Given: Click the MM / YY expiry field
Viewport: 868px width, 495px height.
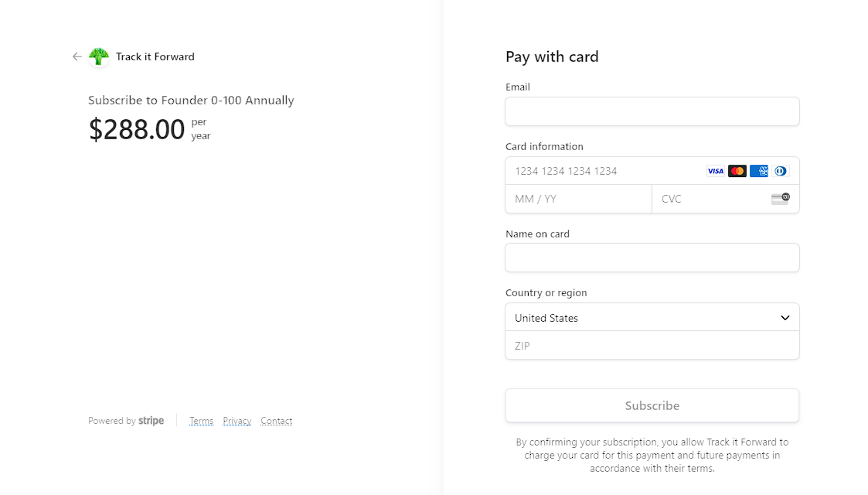Looking at the screenshot, I should [x=578, y=199].
